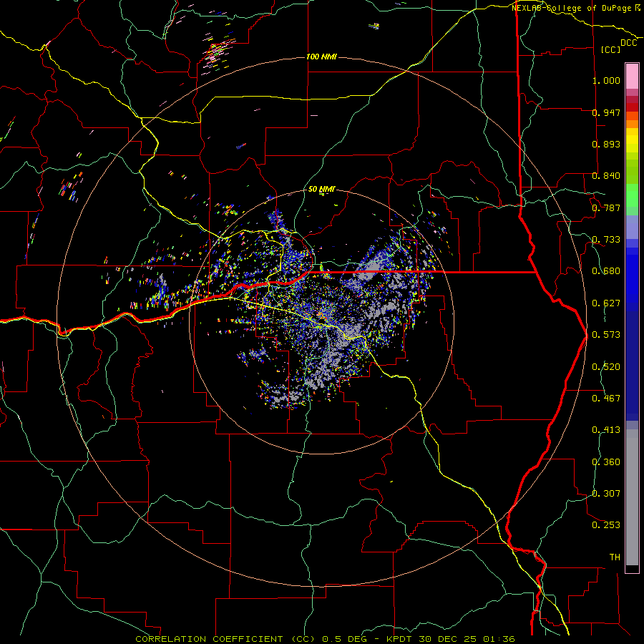Select the 0.947 legend value

[x=606, y=112]
